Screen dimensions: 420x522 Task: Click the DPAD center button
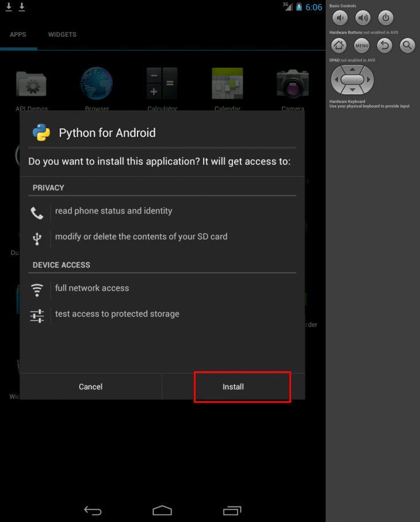pyautogui.click(x=353, y=79)
